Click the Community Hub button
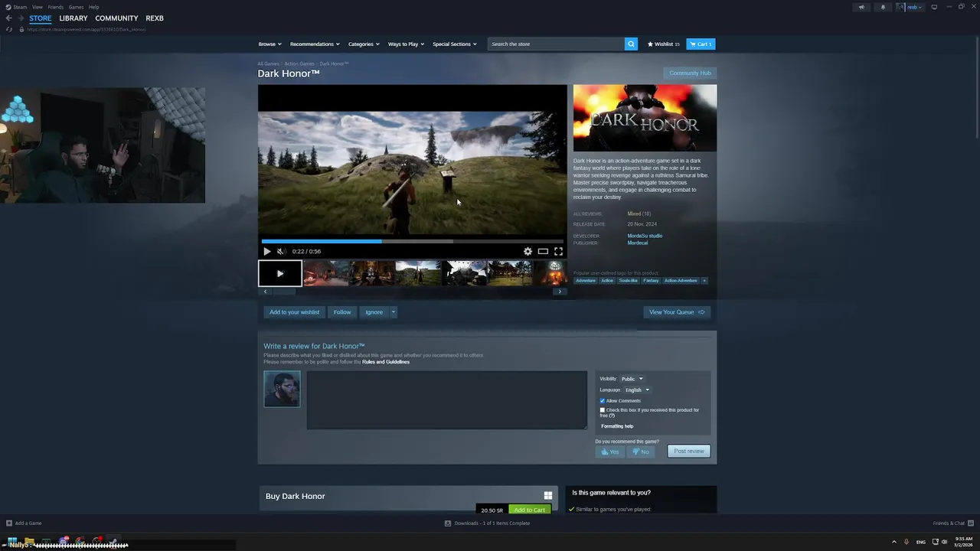Viewport: 980px width, 551px height. (690, 73)
